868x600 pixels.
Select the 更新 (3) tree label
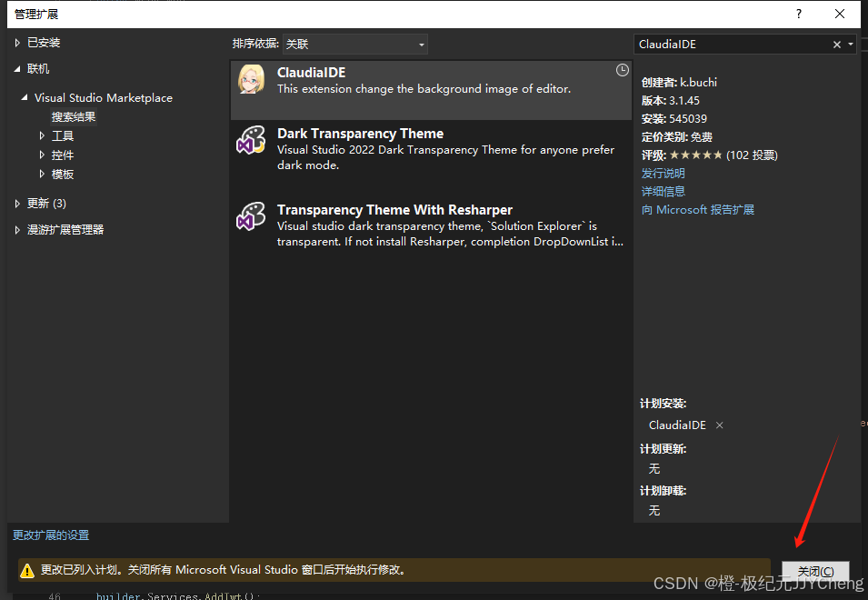click(46, 204)
